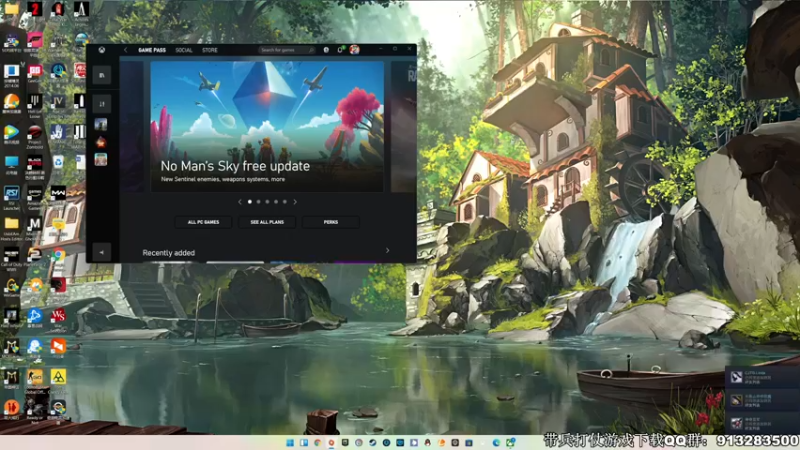Select the GeeGee desktop shortcut
This screenshot has height=450, width=800.
(35, 74)
